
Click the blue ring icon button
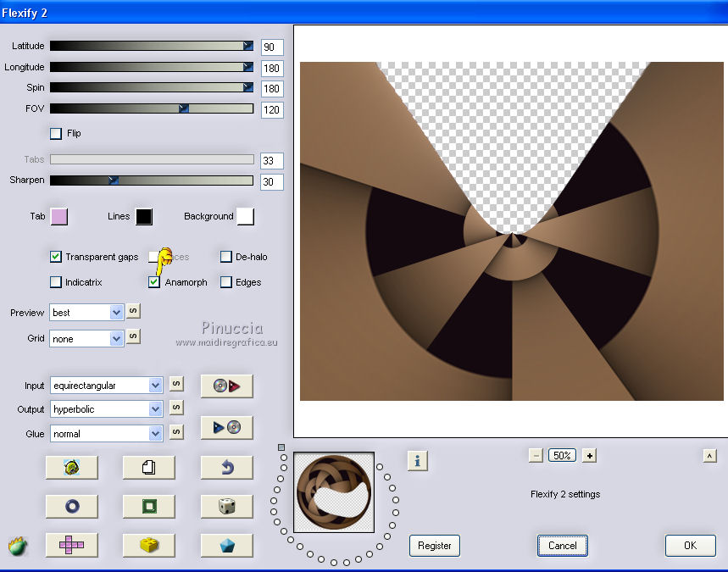click(x=72, y=506)
